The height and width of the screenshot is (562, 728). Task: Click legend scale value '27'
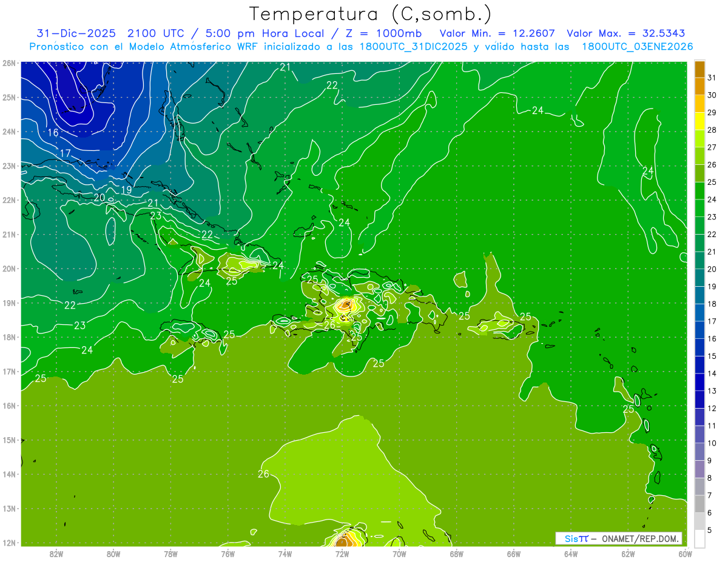(x=712, y=147)
